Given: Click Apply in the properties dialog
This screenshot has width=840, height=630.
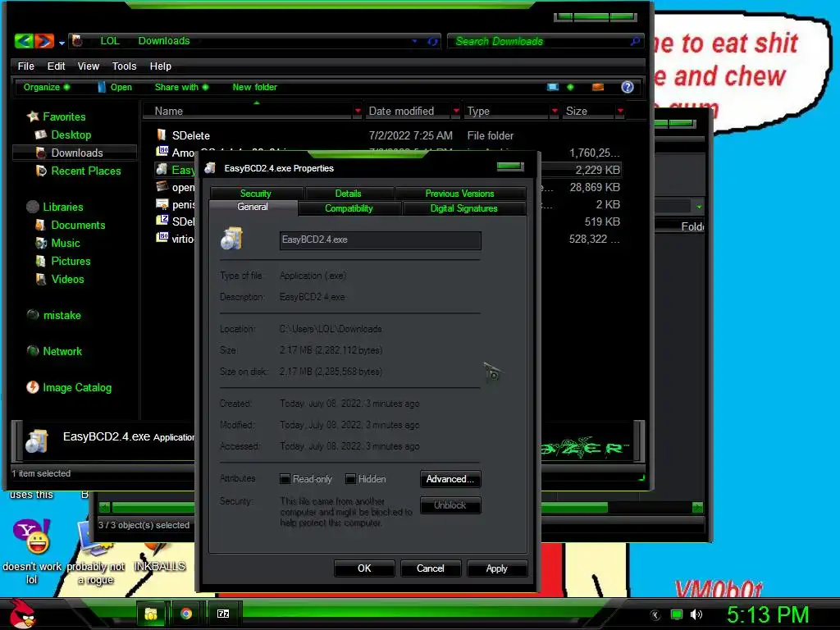Looking at the screenshot, I should 496,568.
